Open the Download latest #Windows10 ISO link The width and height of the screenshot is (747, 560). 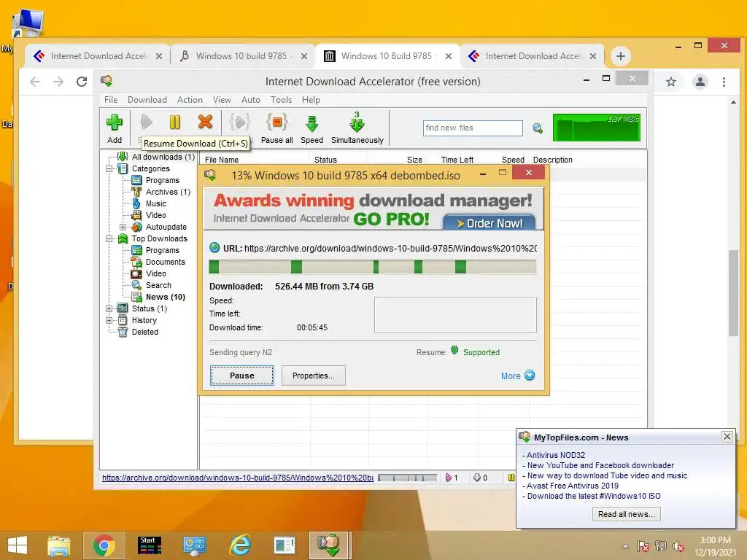[x=594, y=496]
